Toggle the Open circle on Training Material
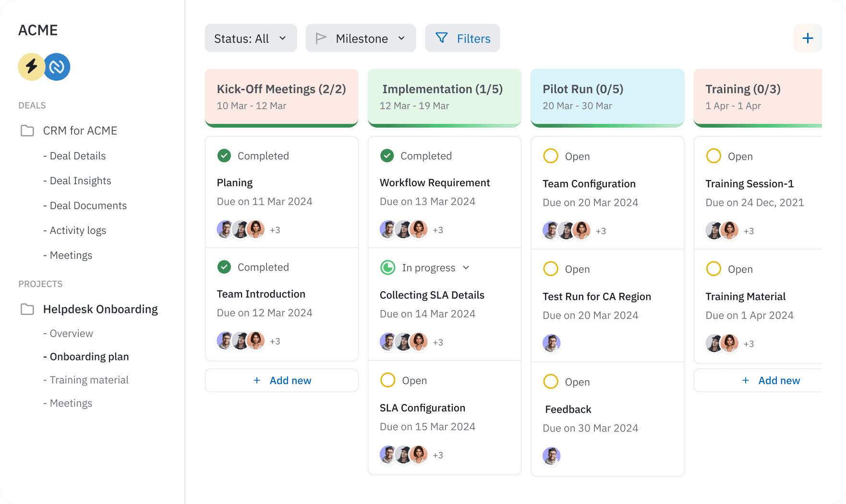Viewport: 846px width, 504px height. [x=713, y=269]
